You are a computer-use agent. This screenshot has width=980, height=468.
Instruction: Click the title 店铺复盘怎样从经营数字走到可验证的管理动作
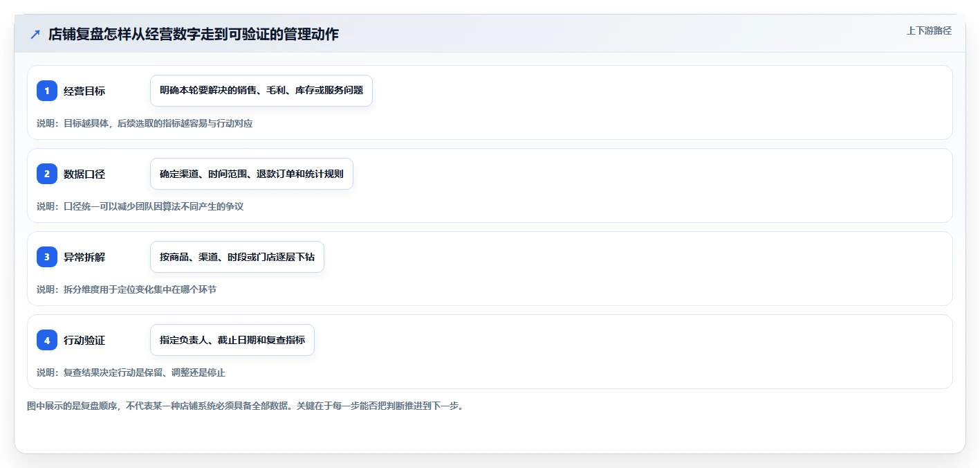coord(193,34)
